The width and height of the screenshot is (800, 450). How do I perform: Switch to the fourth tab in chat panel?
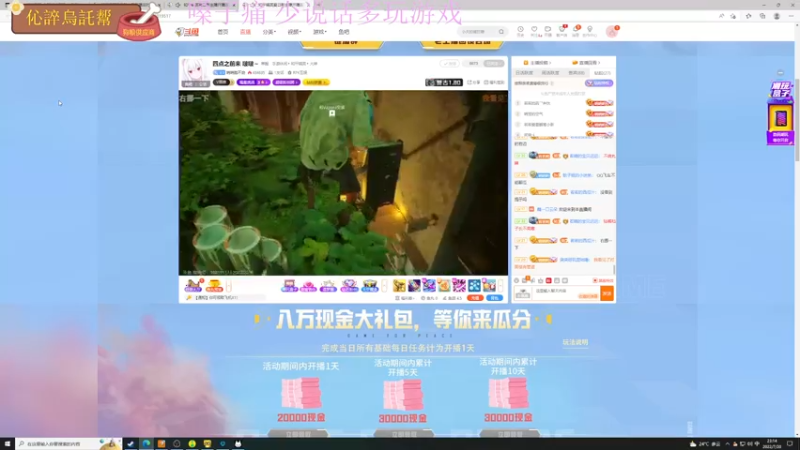point(602,73)
